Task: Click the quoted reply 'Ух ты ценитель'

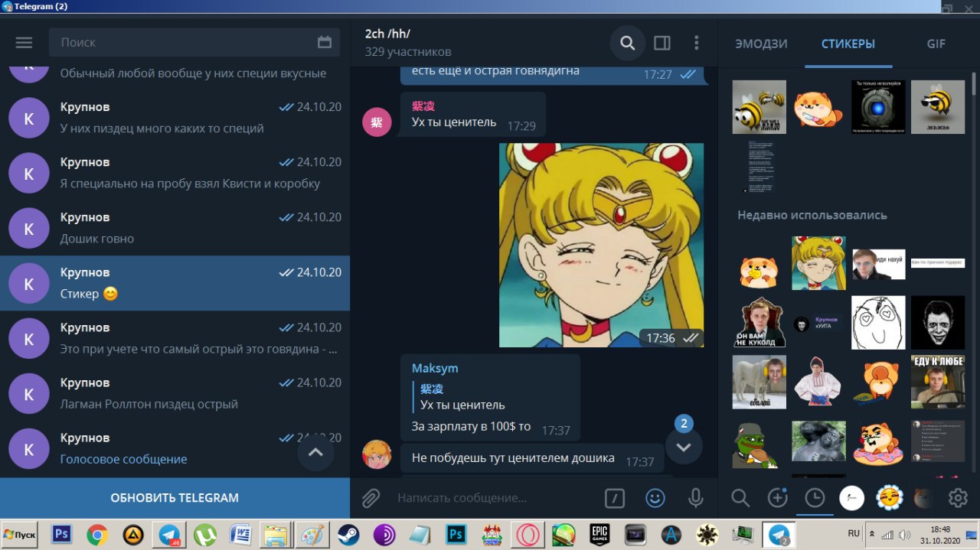Action: point(459,397)
